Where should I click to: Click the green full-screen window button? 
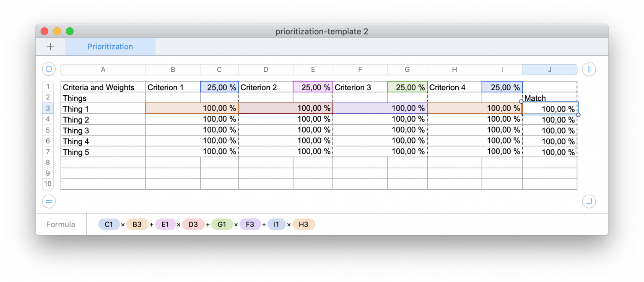tap(70, 31)
